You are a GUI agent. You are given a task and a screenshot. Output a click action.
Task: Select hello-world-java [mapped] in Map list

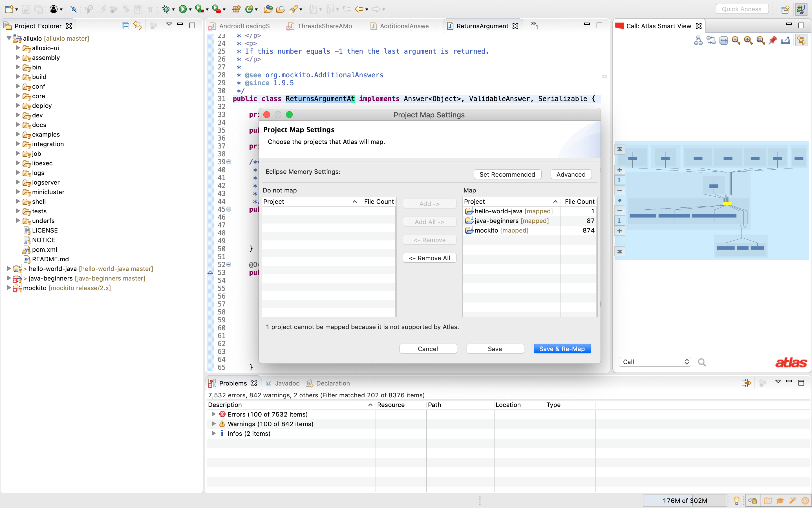529,211
